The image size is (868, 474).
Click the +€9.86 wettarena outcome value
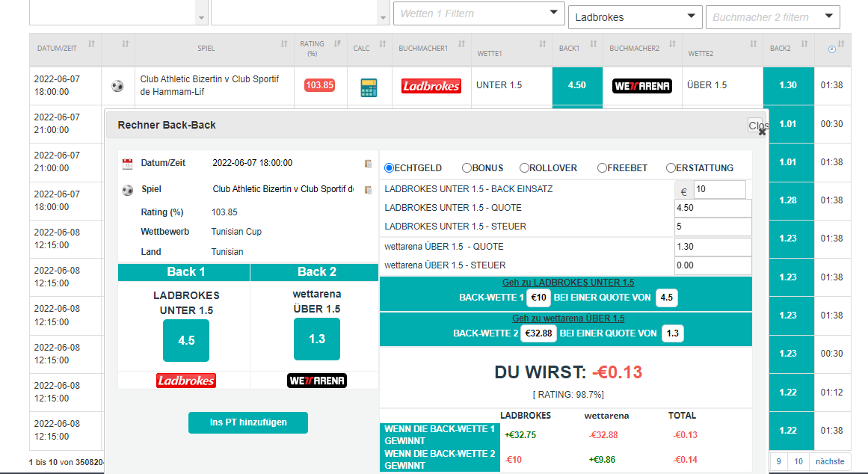(602, 460)
